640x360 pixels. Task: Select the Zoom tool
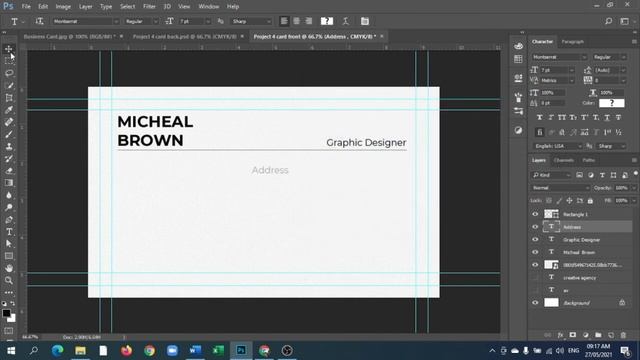point(9,280)
